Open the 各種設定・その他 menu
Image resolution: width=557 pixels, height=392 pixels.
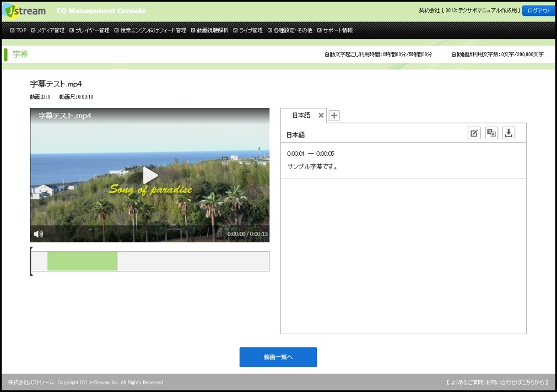[x=290, y=30]
